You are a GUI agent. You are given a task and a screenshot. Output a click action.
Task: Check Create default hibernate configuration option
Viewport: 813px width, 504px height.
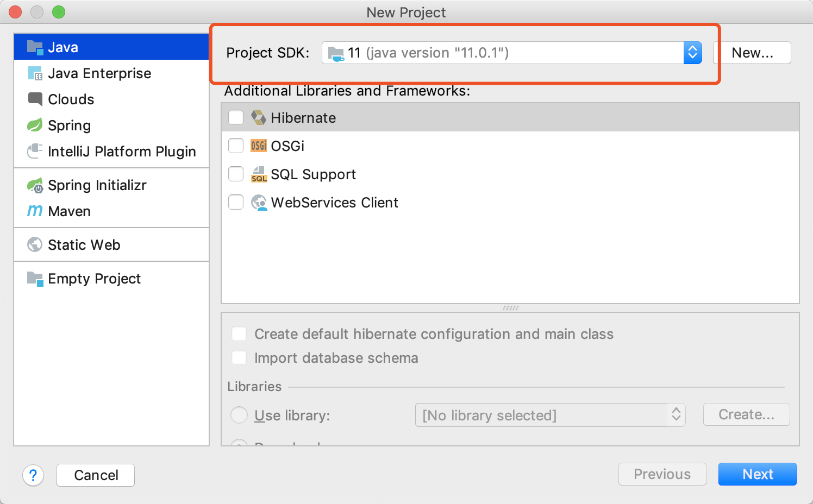pyautogui.click(x=239, y=333)
